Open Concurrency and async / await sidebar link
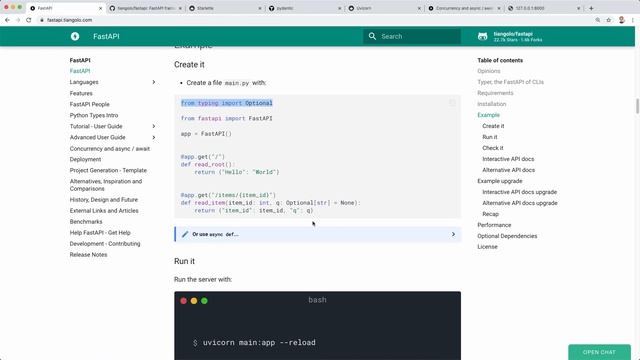This screenshot has height=360, width=640. click(109, 149)
